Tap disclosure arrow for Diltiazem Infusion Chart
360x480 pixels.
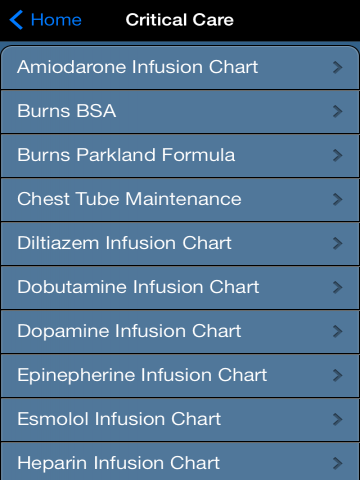pos(337,243)
